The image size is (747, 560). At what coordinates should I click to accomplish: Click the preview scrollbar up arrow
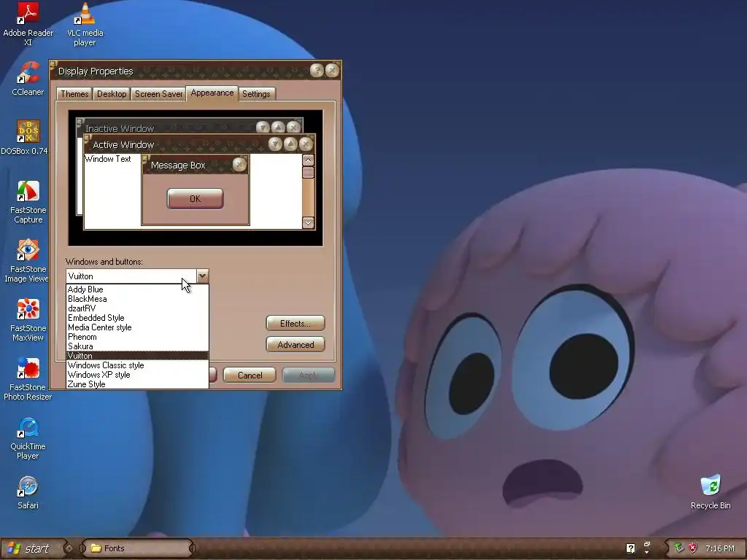[x=309, y=160]
